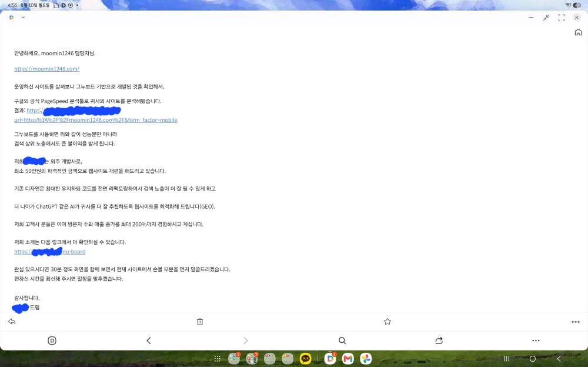Screen dimensions: 588x367
Task: Open Gmail from the taskbar
Action: tap(348, 359)
